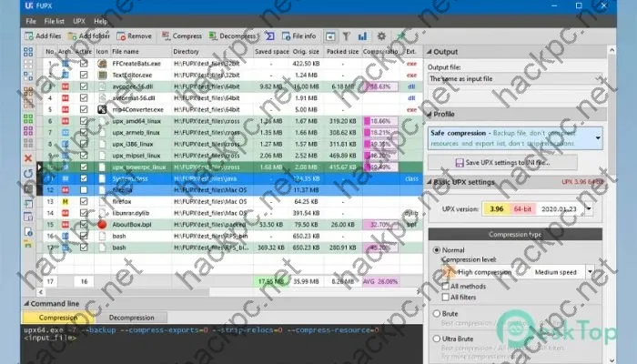637x364 pixels.
Task: Click the TextEditor.exe file icon
Action: [x=102, y=75]
